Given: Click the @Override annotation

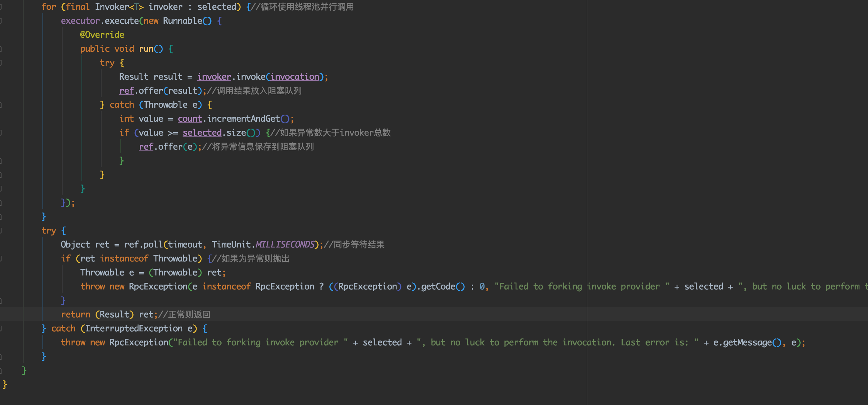Looking at the screenshot, I should coord(102,35).
